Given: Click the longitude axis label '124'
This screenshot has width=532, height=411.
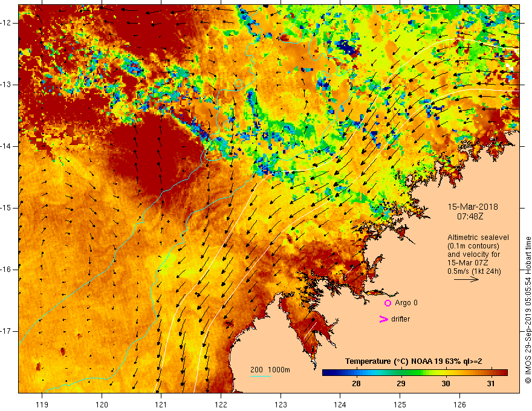Looking at the screenshot, I should 340,404.
